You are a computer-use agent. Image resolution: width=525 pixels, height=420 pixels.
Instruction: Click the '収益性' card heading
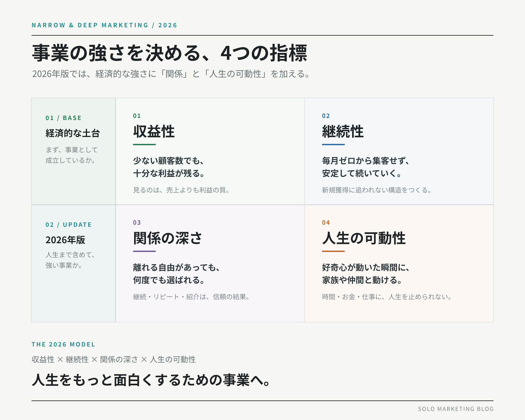(x=154, y=132)
